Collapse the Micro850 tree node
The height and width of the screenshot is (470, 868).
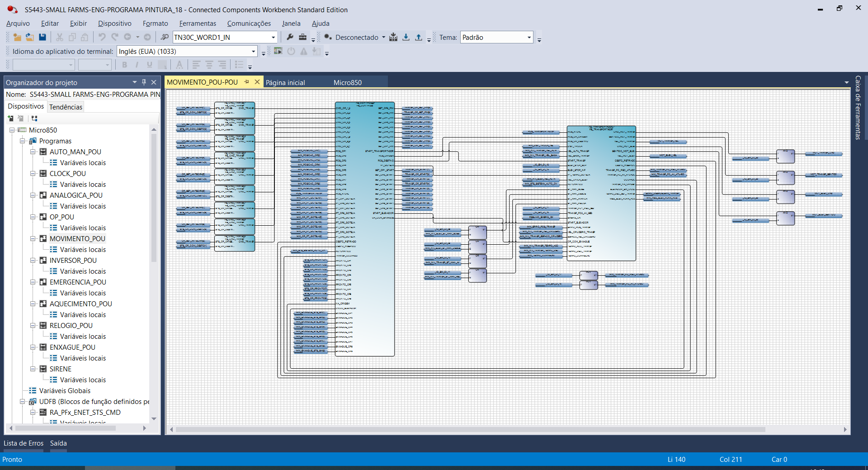[12, 130]
